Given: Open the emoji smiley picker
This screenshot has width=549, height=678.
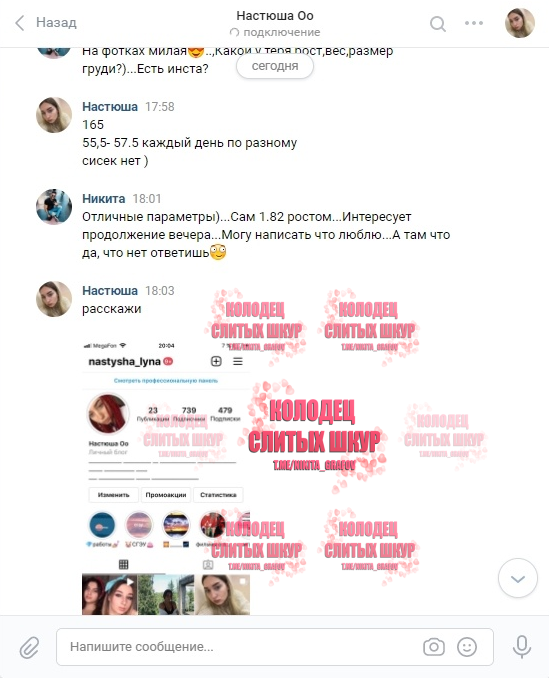Looking at the screenshot, I should pos(467,647).
